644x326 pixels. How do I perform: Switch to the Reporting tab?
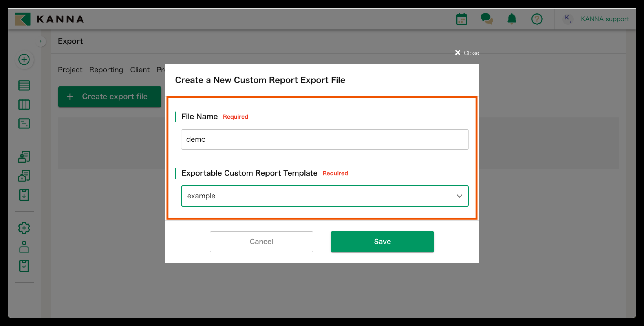tap(106, 70)
